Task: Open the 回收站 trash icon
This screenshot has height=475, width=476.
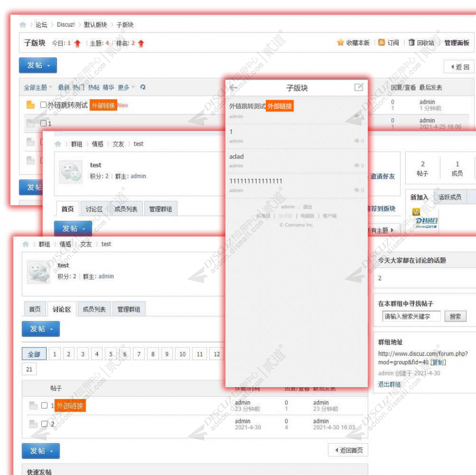Action: [411, 42]
